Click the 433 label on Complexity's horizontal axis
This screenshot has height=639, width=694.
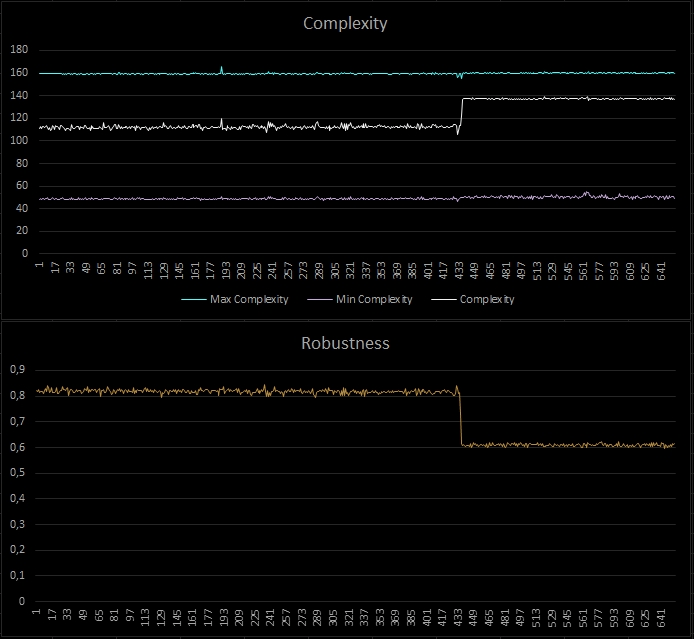pos(460,269)
